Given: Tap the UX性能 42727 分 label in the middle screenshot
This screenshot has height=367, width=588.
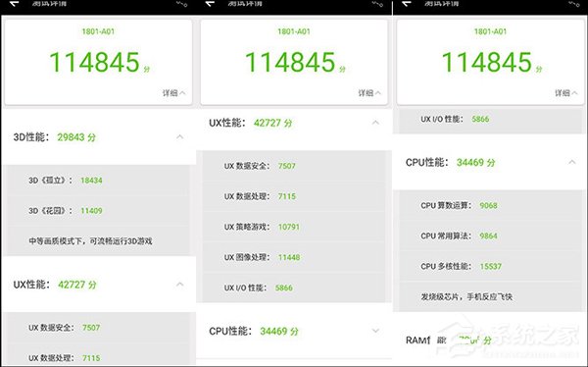Looking at the screenshot, I should (251, 123).
